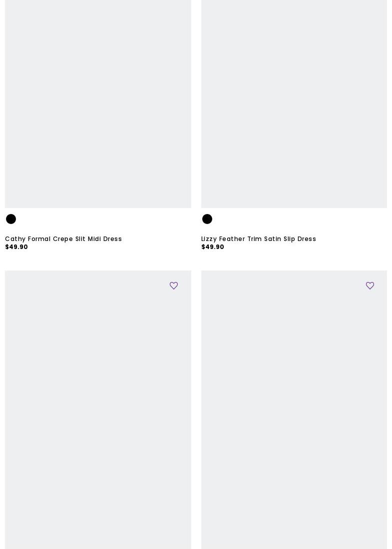Select black swatch for Cathy Formal Crepe dress

pos(11,219)
